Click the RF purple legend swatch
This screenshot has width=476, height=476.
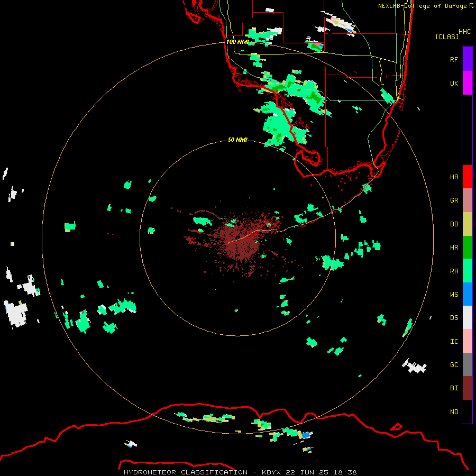click(x=467, y=59)
